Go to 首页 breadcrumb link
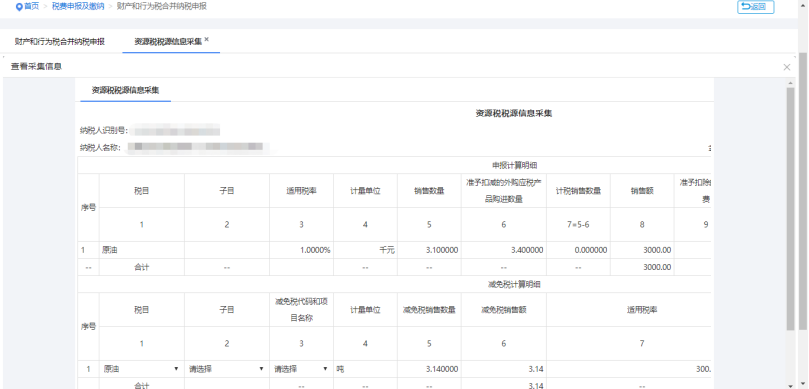This screenshot has height=389, width=809. [x=31, y=7]
